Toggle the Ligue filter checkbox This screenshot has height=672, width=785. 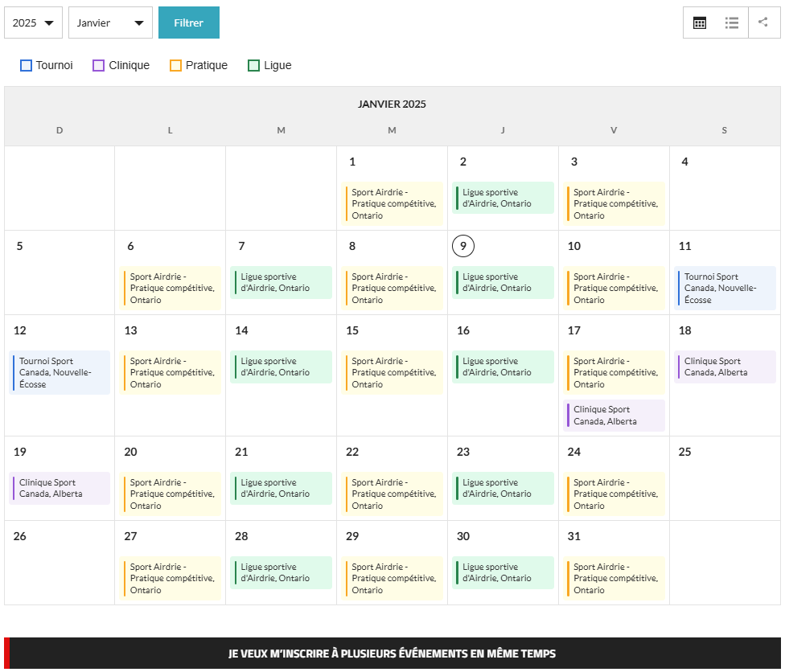[x=254, y=66]
